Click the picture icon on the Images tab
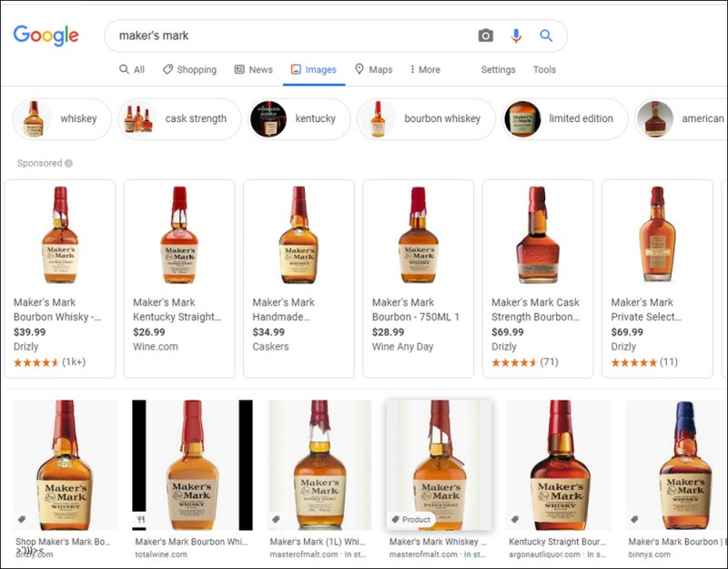The width and height of the screenshot is (728, 569). pos(296,69)
